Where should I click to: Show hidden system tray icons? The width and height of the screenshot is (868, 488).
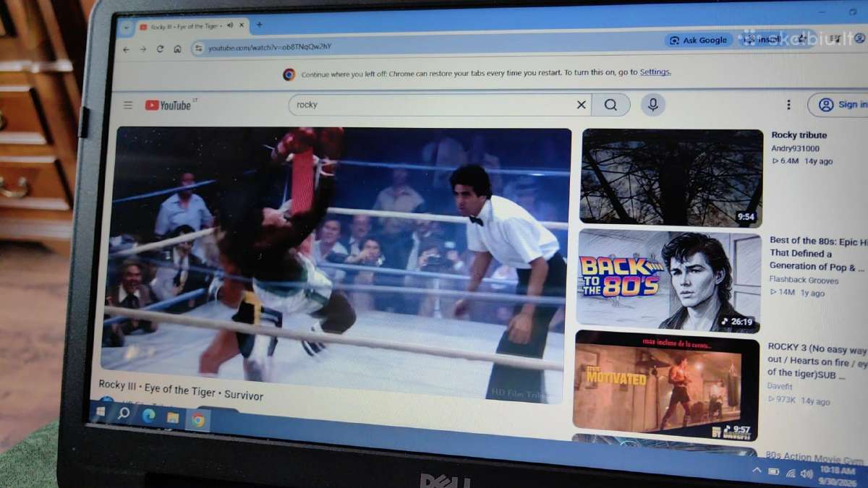click(757, 470)
